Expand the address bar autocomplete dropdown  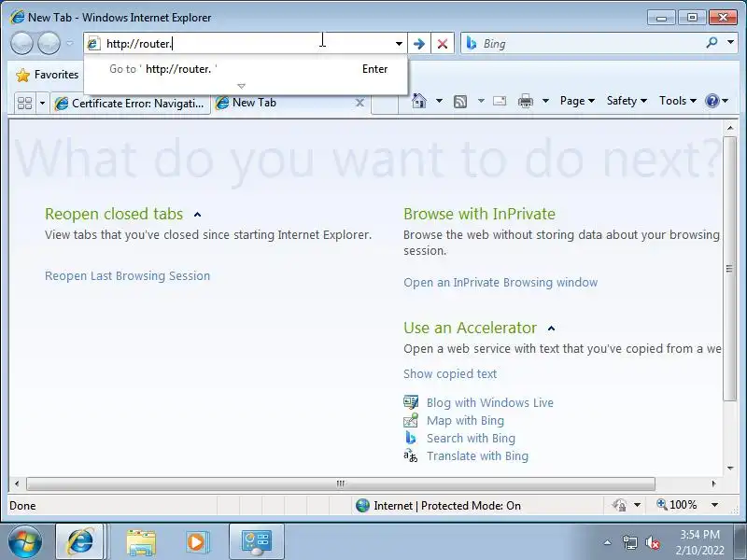[399, 44]
